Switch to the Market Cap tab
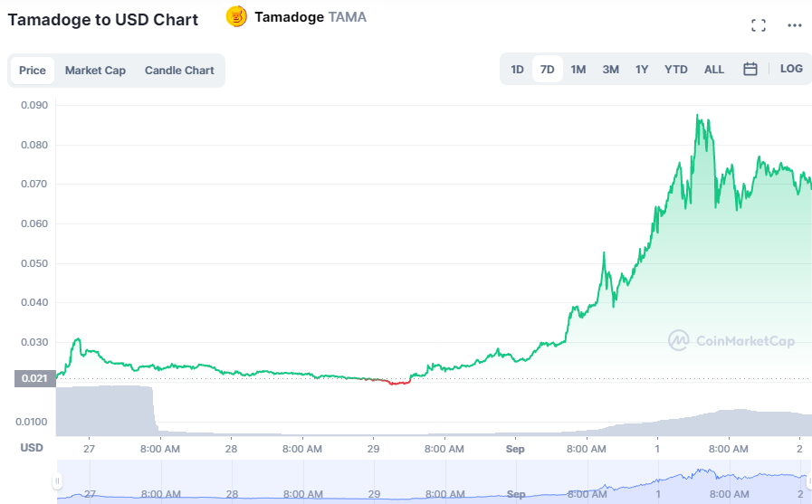Image resolution: width=812 pixels, height=504 pixels. point(95,71)
